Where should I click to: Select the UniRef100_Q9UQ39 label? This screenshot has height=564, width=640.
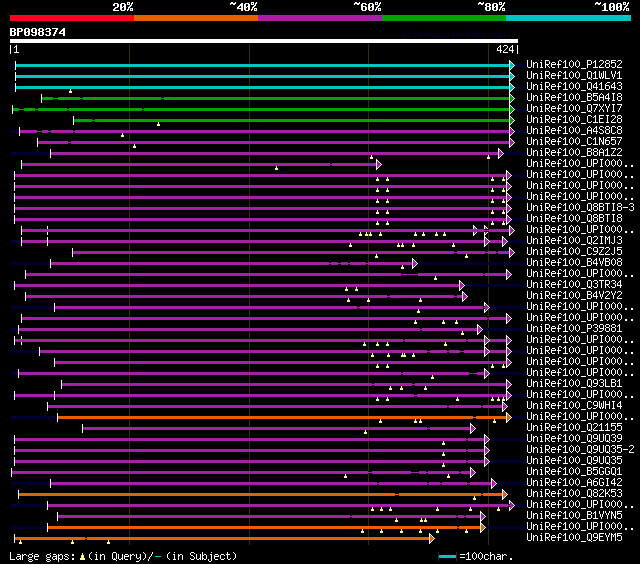[574, 439]
